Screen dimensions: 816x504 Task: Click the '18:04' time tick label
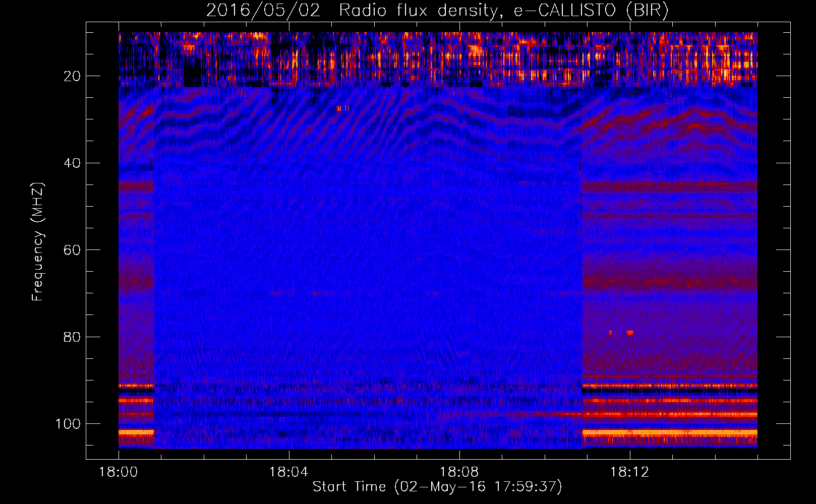coord(288,472)
